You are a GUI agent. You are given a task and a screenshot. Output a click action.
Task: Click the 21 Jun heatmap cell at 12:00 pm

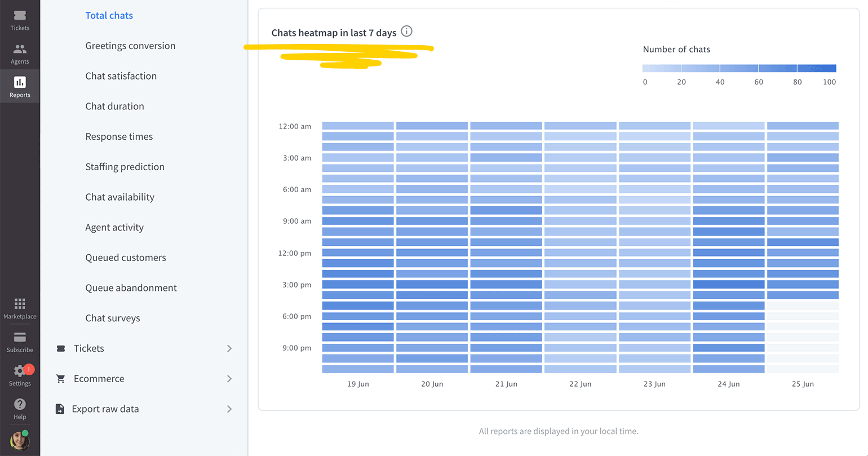tap(506, 253)
